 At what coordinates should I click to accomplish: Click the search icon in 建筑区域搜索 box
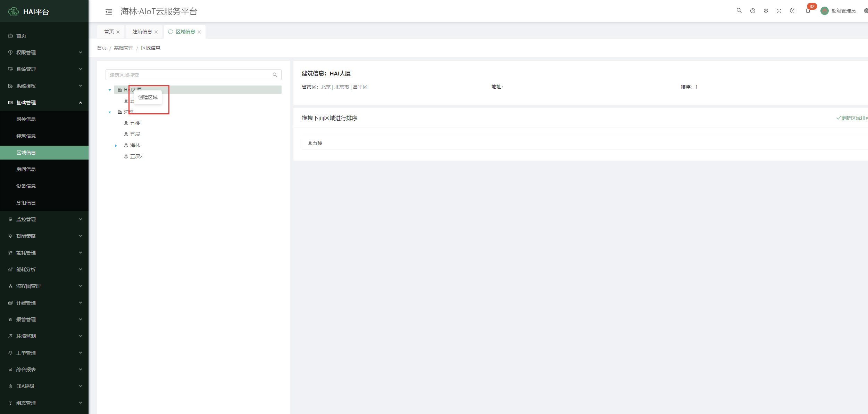[275, 75]
